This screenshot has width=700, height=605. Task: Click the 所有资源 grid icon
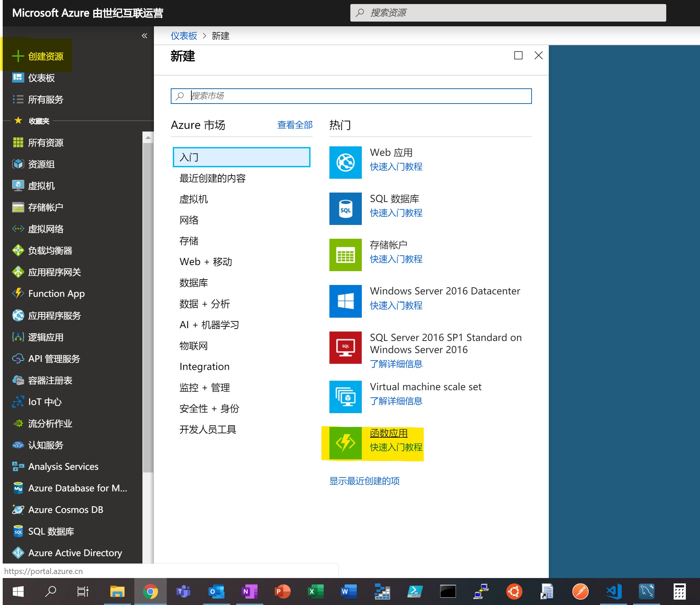pos(18,142)
